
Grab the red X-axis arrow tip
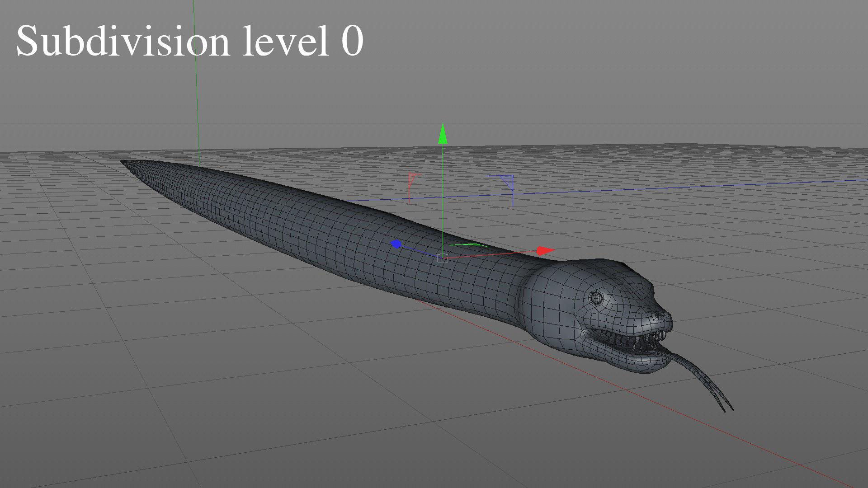546,251
